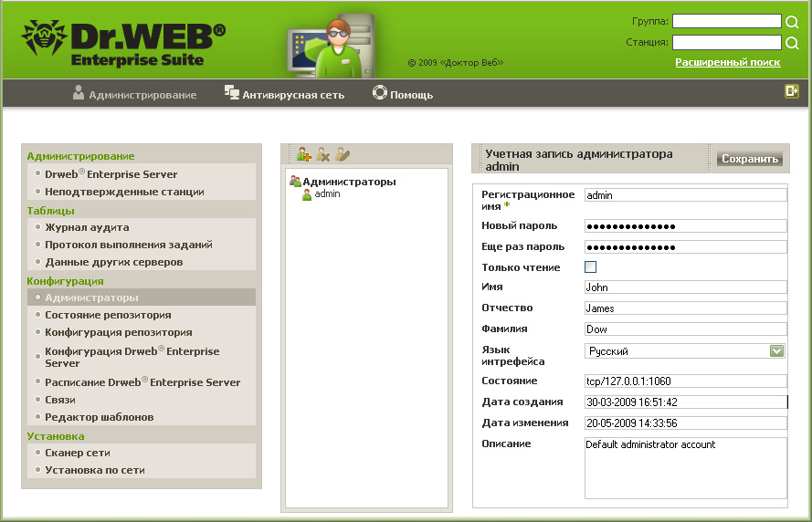Open the Расширенный поиск link

[x=728, y=62]
